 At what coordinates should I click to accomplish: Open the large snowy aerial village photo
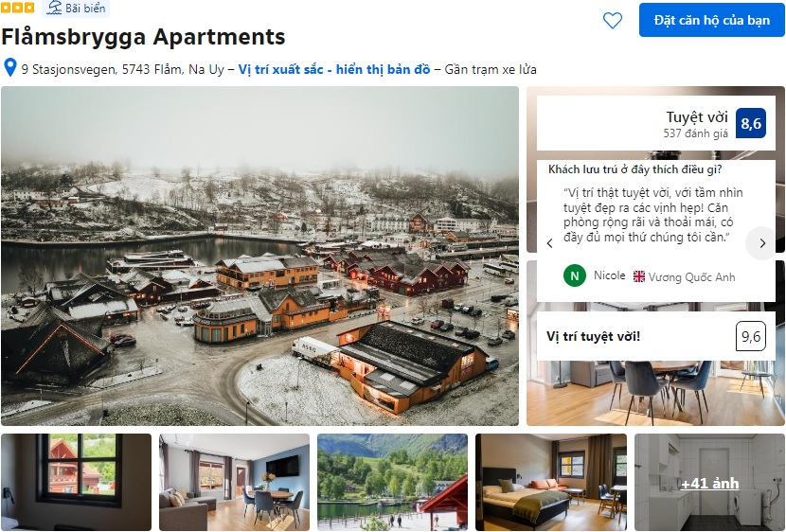point(259,256)
